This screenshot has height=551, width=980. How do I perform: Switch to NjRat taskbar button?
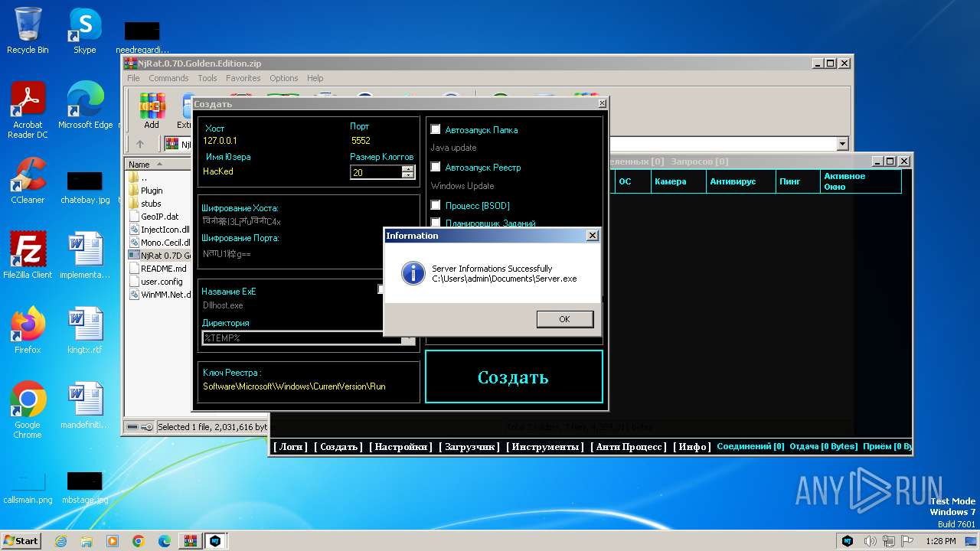pyautogui.click(x=216, y=541)
